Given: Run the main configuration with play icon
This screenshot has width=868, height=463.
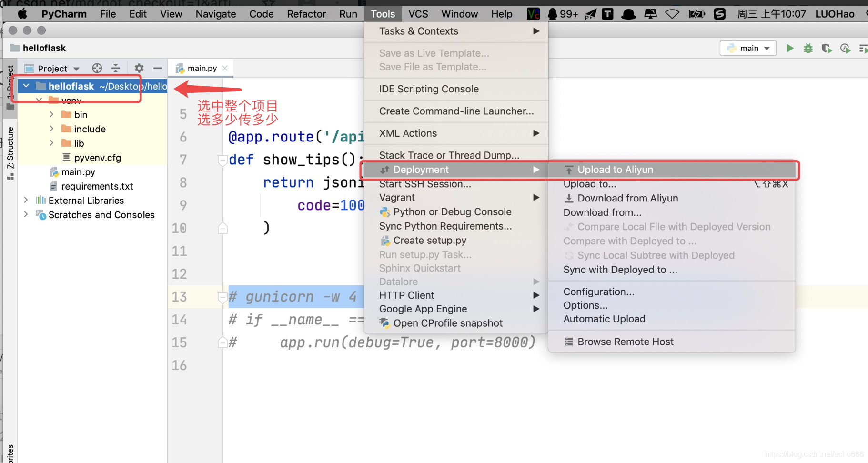Looking at the screenshot, I should (790, 48).
